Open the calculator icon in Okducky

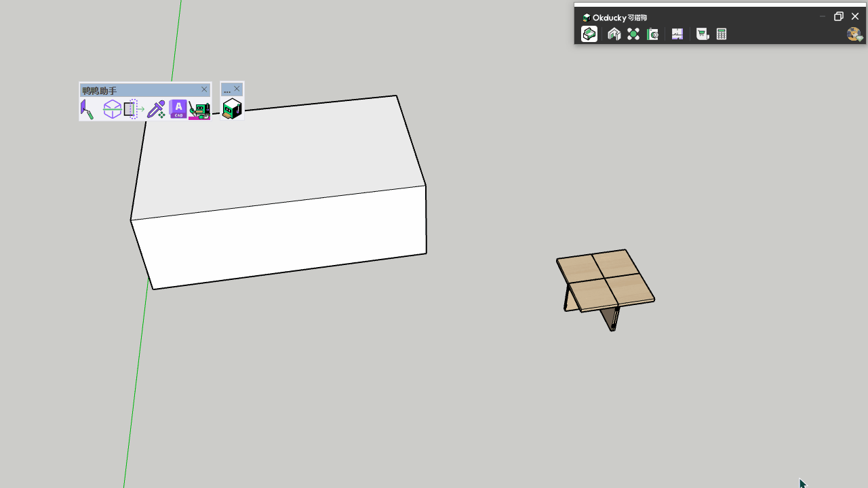(x=722, y=34)
